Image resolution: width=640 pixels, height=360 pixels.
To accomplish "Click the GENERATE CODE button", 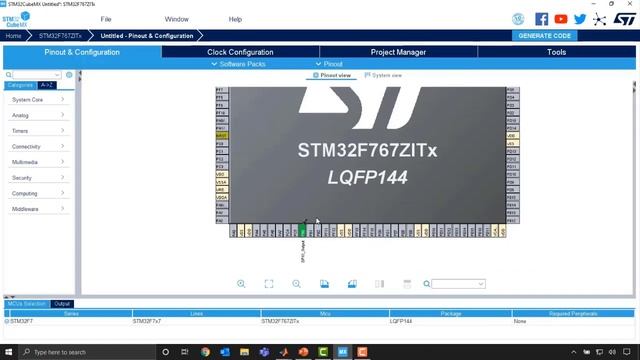I will [x=544, y=36].
